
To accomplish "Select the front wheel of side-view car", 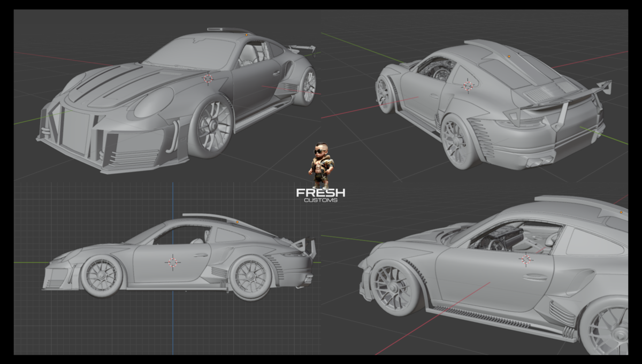I will click(101, 275).
